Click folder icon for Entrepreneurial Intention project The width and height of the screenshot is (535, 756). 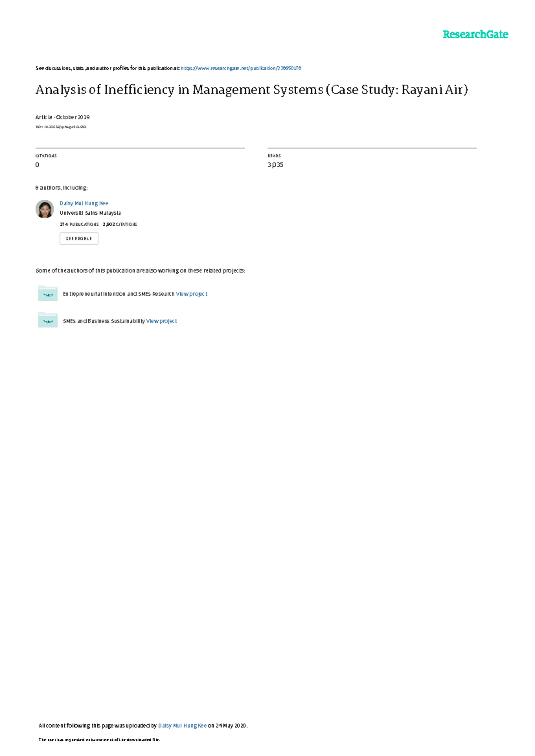click(48, 294)
